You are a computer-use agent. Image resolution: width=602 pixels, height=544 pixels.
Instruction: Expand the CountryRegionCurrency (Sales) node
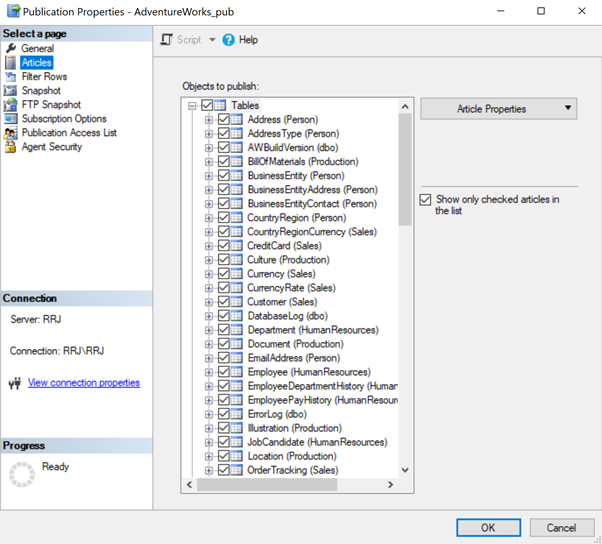[x=208, y=232]
